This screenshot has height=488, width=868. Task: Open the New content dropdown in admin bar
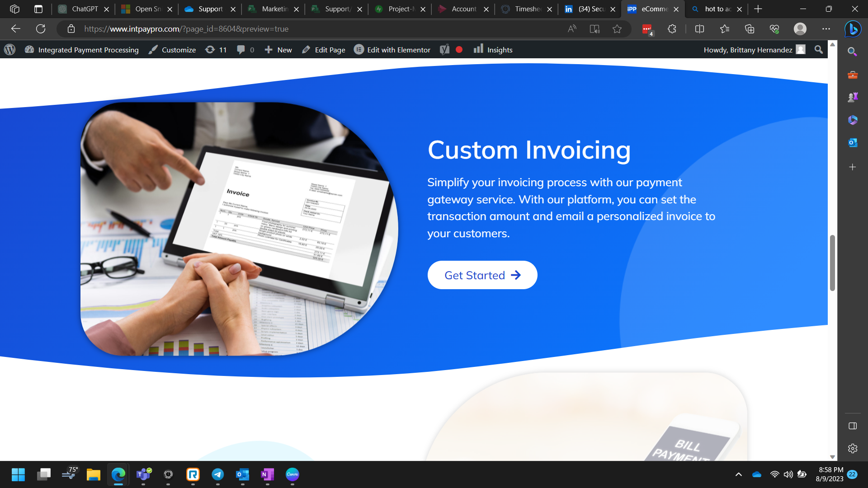(x=278, y=50)
